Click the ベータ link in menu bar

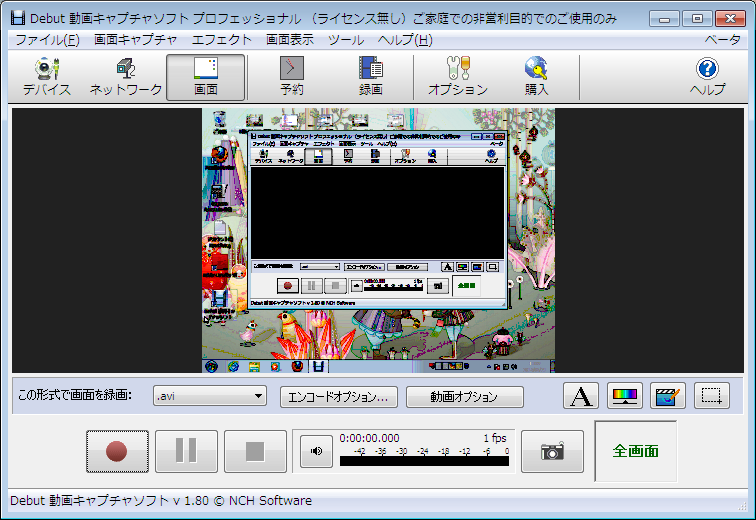point(722,40)
